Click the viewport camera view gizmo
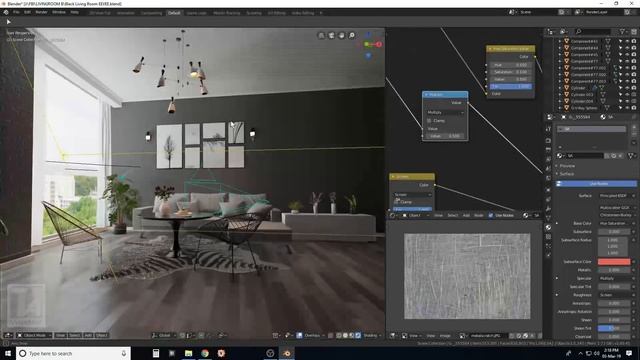 pos(331,36)
